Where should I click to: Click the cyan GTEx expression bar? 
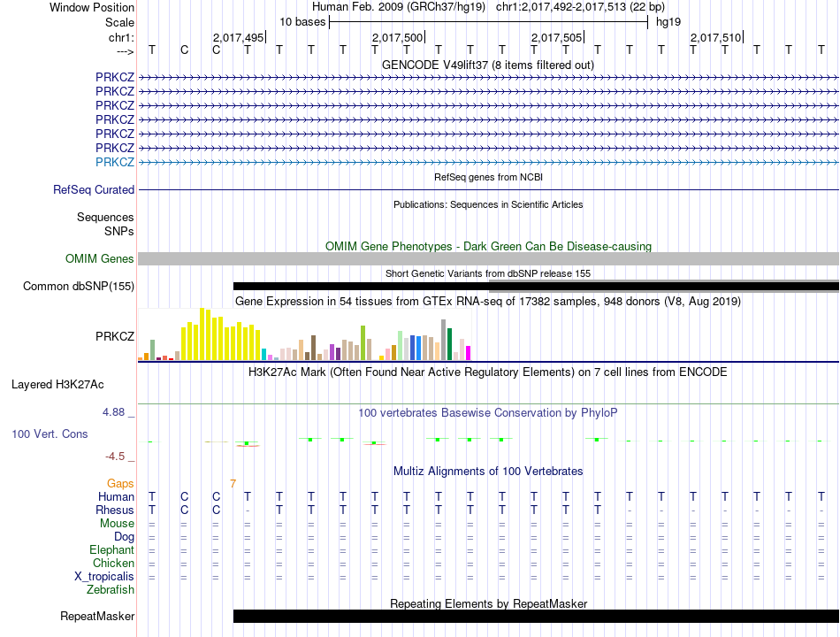pos(264,354)
